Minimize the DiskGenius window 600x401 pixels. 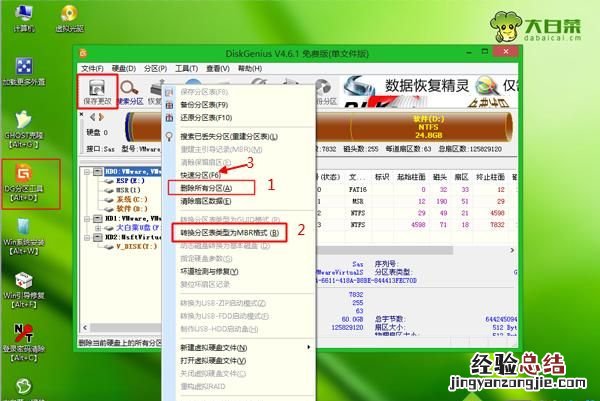pyautogui.click(x=468, y=51)
